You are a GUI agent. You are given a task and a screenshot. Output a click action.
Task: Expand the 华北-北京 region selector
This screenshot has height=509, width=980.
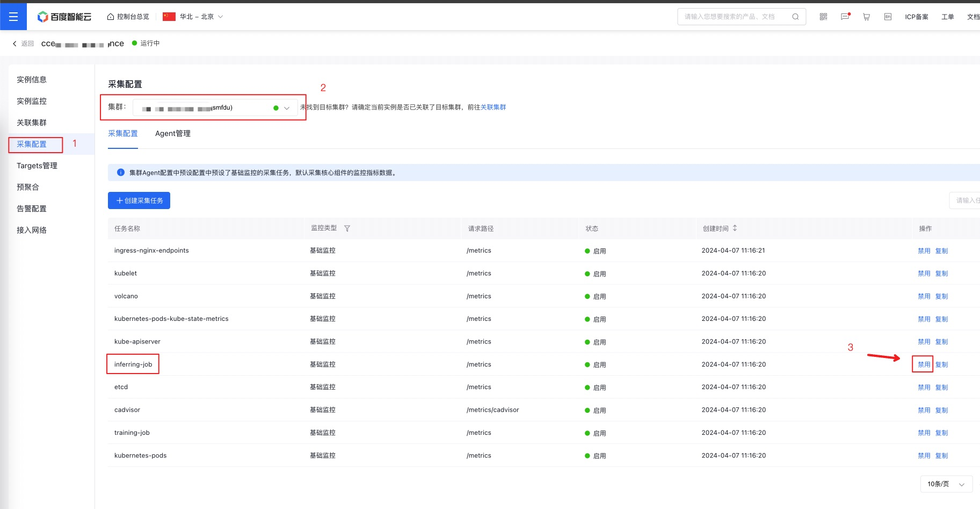pos(193,17)
